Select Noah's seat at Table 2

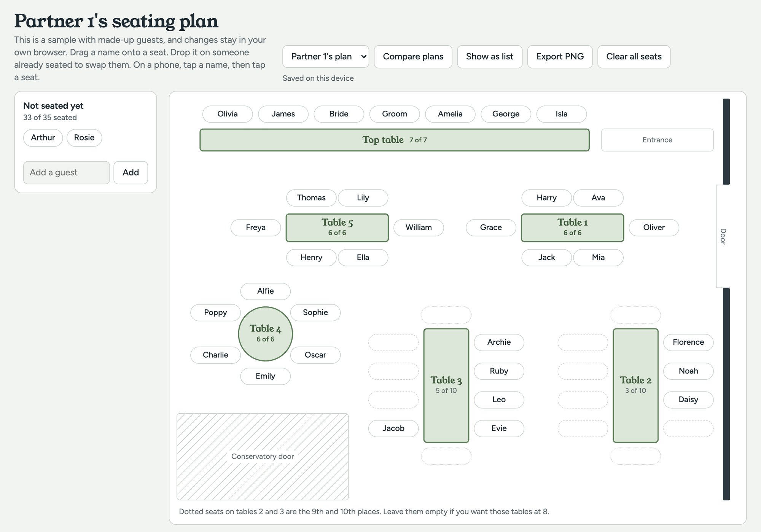(x=688, y=371)
